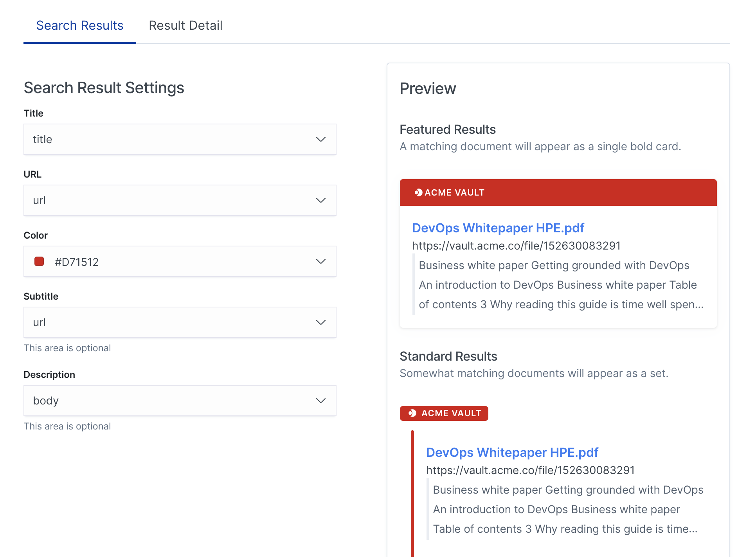Click the Description dropdown chevron arrow
756x557 pixels.
320,401
